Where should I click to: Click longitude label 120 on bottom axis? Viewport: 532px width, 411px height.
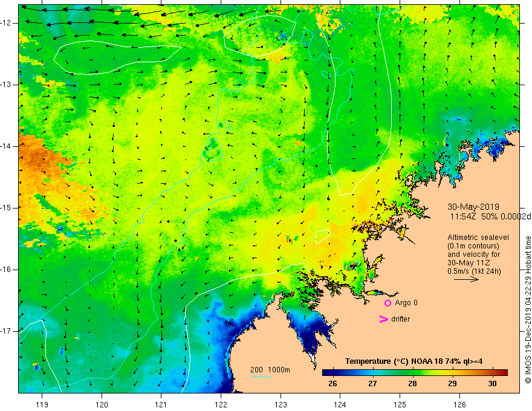click(x=102, y=404)
